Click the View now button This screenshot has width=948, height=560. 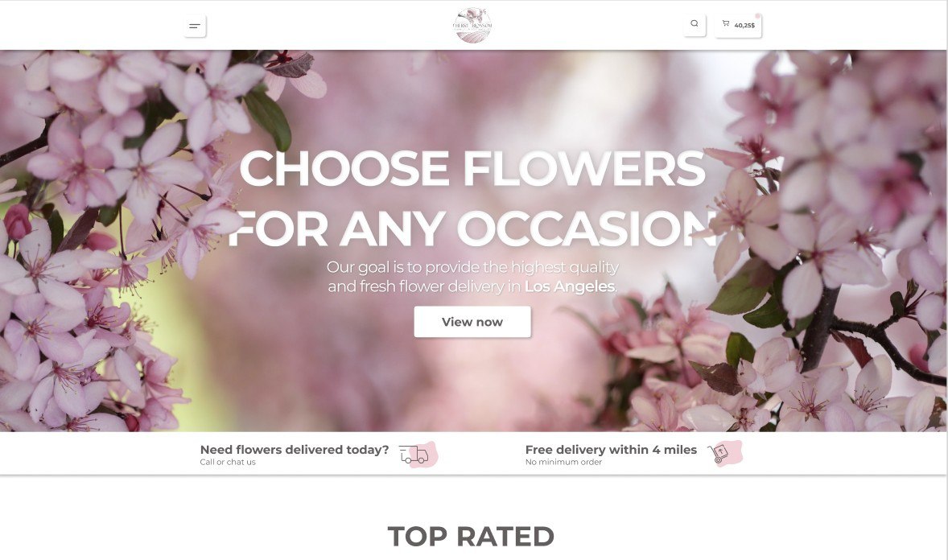(x=472, y=322)
